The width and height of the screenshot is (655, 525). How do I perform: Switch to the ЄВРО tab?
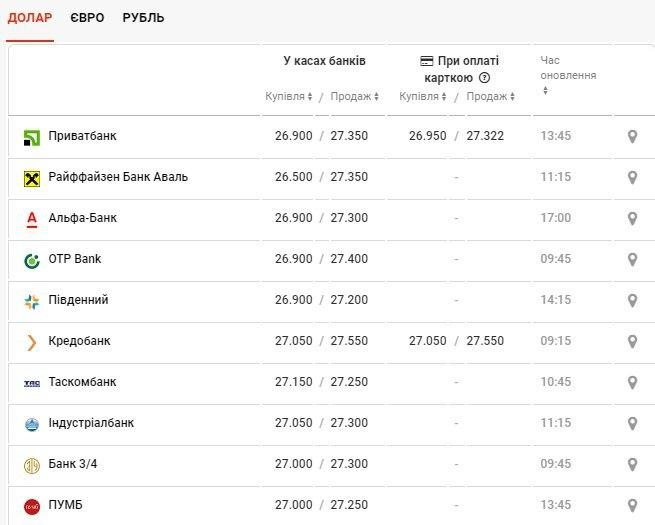click(x=89, y=18)
